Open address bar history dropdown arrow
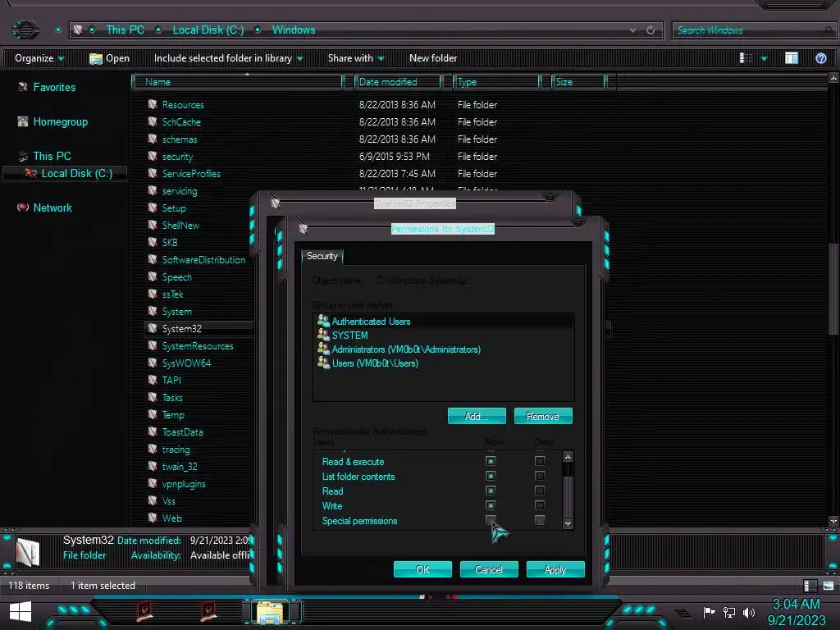The height and width of the screenshot is (630, 840). tap(632, 30)
